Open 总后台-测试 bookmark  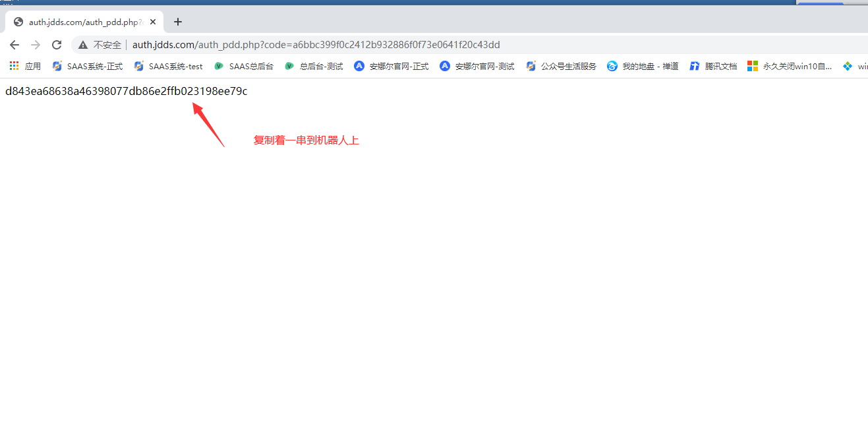coord(314,66)
